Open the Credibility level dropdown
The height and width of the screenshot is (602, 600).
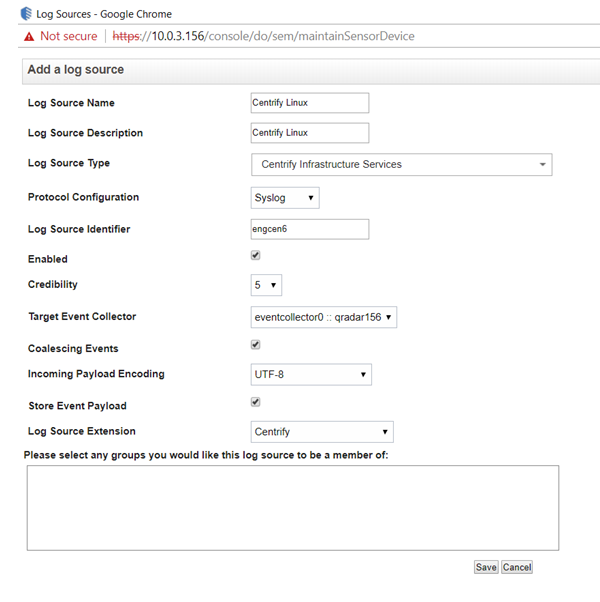266,285
